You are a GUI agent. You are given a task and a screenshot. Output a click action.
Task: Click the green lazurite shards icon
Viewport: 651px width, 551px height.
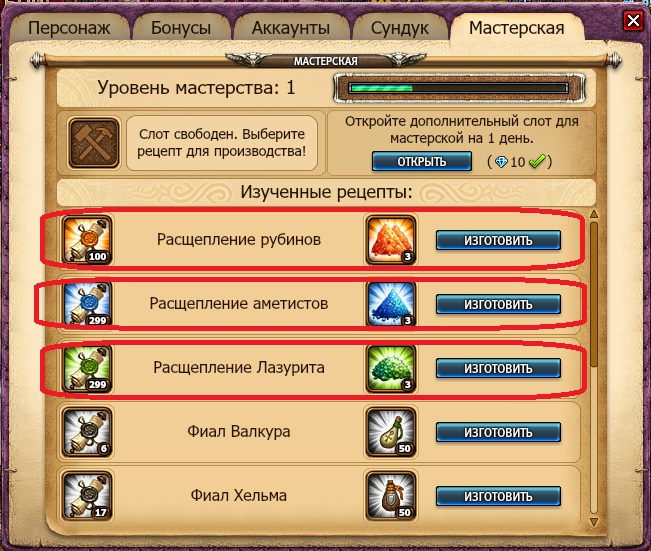(391, 368)
